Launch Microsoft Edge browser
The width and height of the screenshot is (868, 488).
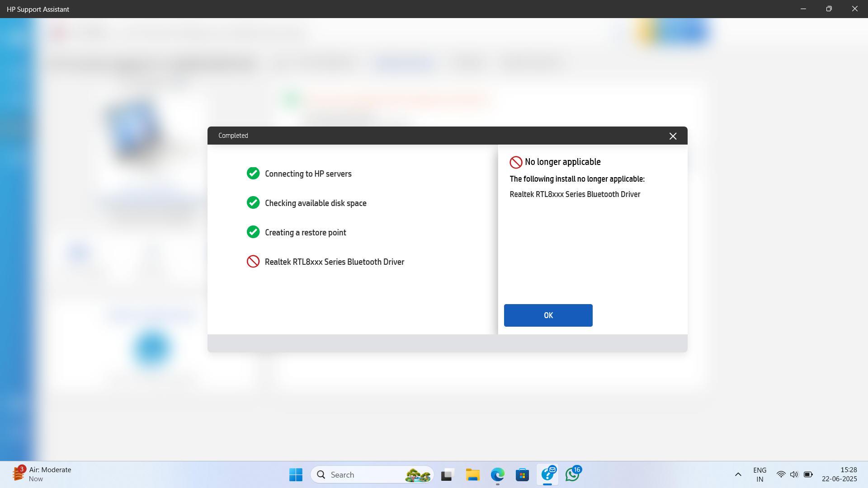click(498, 475)
